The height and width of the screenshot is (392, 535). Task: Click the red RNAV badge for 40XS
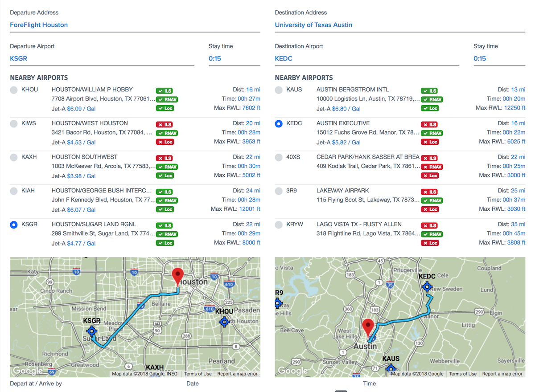(432, 167)
